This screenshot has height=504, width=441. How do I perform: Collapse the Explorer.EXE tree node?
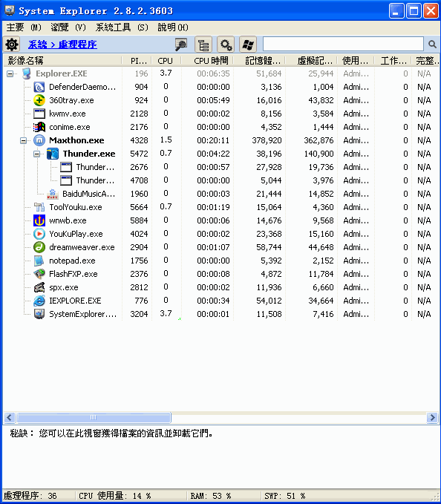click(x=10, y=74)
